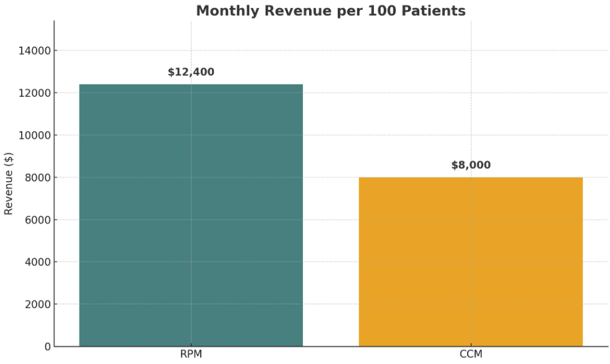Click the 2000 y-axis tick label
Image resolution: width=610 pixels, height=364 pixels.
[38, 304]
